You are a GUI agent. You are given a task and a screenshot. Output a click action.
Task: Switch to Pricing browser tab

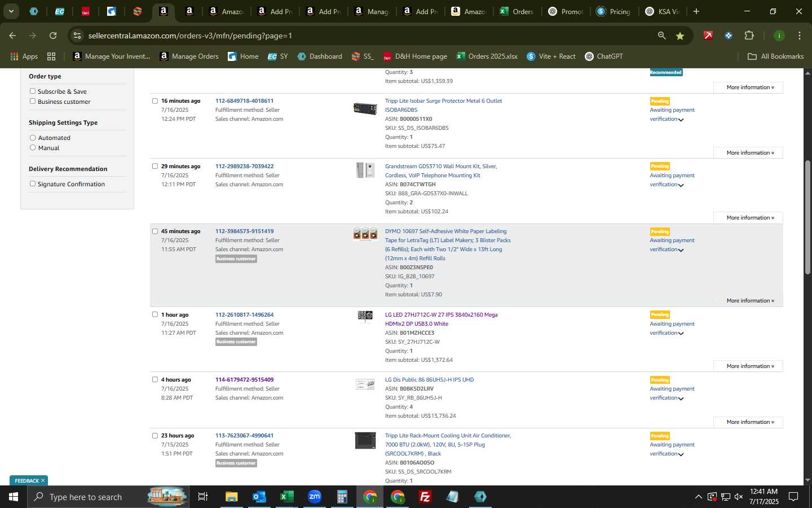click(x=614, y=11)
